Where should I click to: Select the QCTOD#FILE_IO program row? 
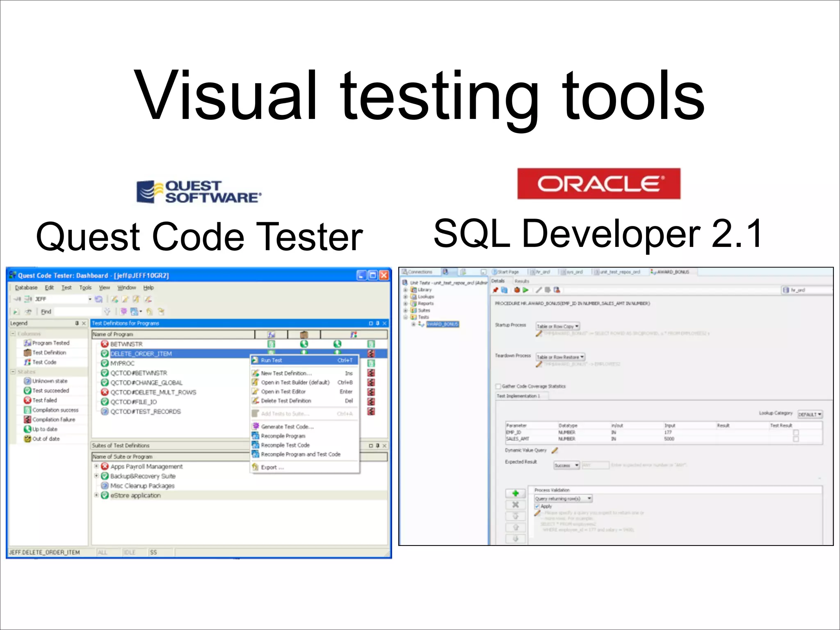pyautogui.click(x=133, y=402)
